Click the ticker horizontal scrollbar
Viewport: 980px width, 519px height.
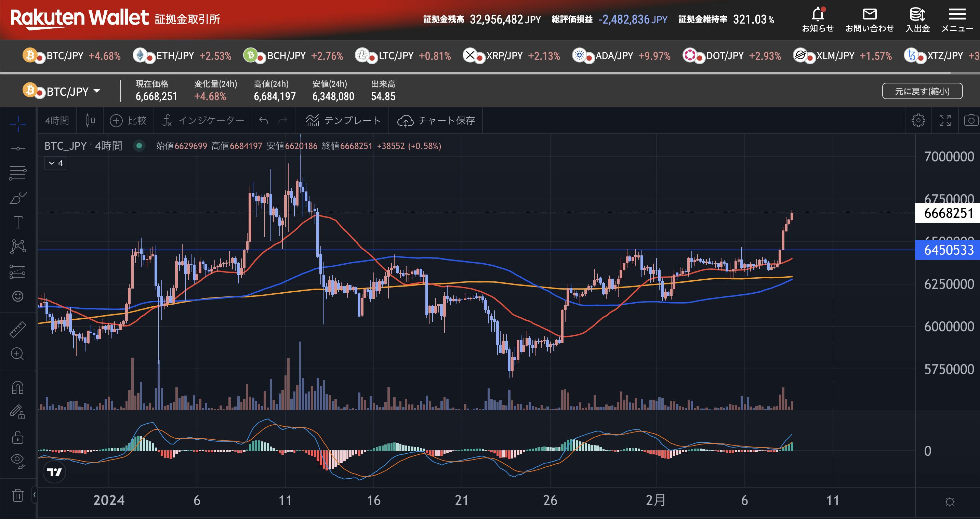pyautogui.click(x=476, y=72)
